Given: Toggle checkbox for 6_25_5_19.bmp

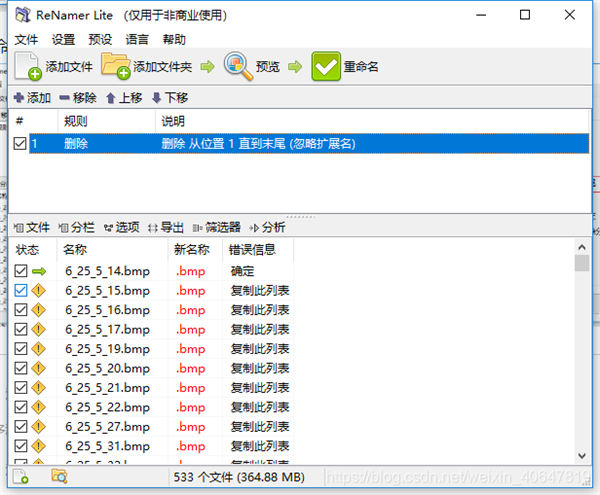Looking at the screenshot, I should [x=21, y=349].
